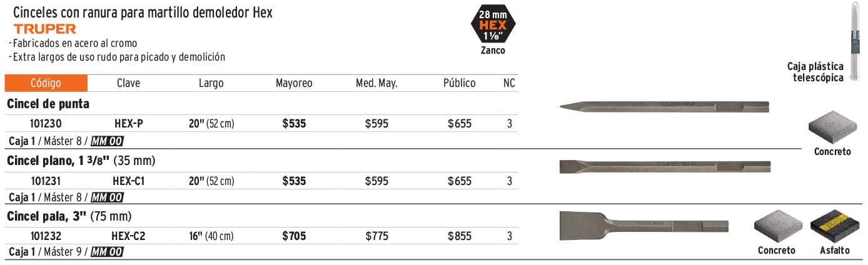This screenshot has height=265, width=868.
Task: Click the Concreto icon beside the flat chisel
Action: pyautogui.click(x=830, y=129)
